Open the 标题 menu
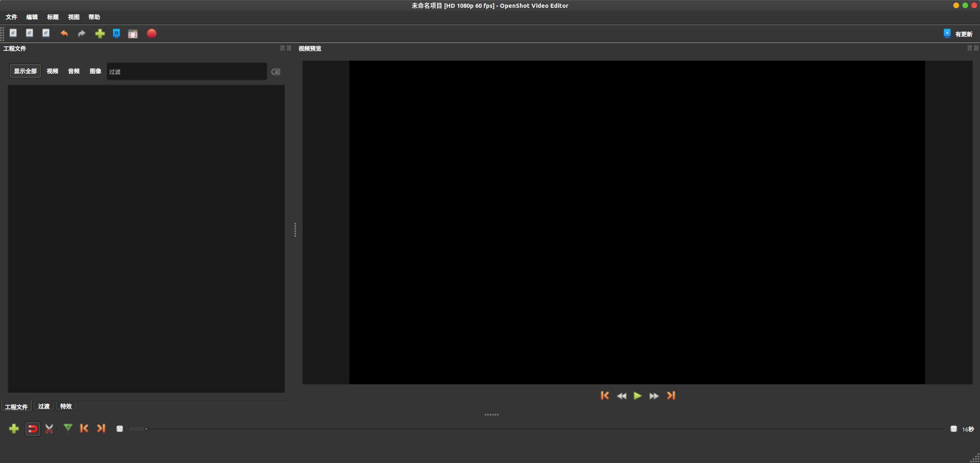 pos(53,17)
